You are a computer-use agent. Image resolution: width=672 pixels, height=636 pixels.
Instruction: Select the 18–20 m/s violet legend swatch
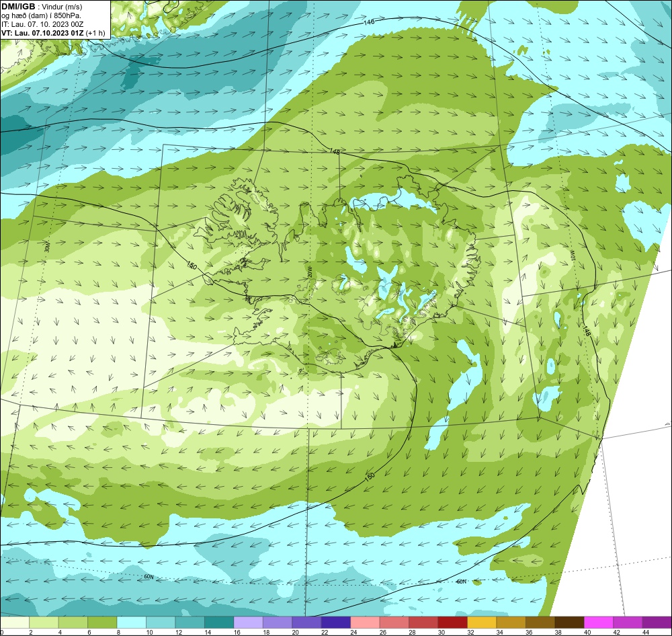pyautogui.click(x=278, y=622)
